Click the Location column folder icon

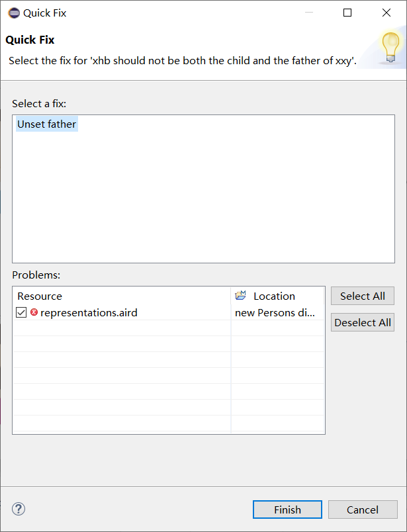[240, 296]
